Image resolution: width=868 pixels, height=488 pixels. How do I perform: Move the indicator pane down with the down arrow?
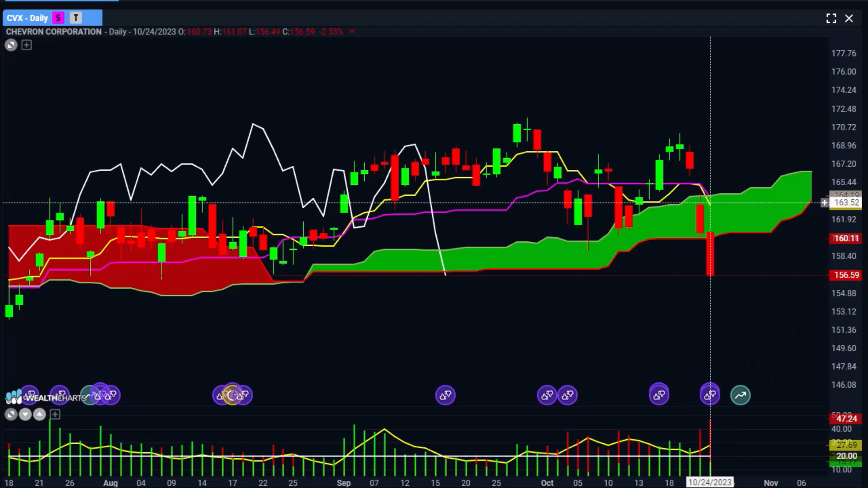coord(25,414)
